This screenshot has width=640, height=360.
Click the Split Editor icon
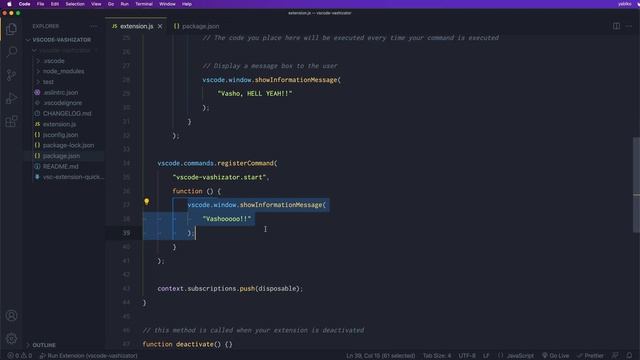616,26
